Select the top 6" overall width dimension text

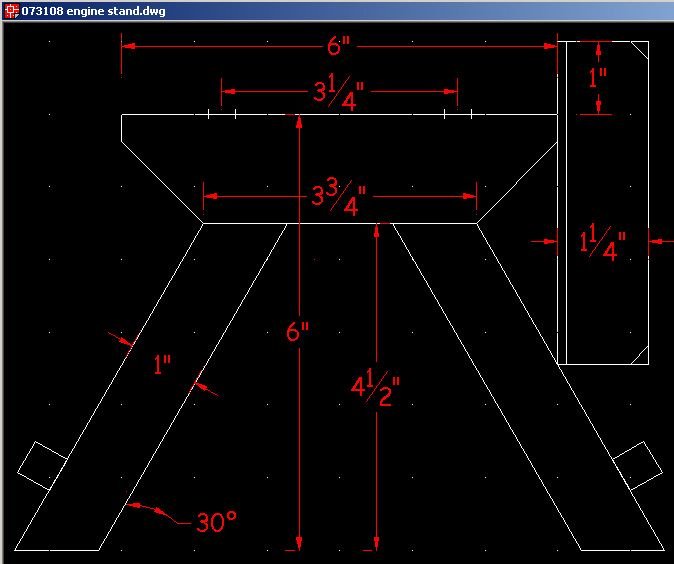pos(339,49)
